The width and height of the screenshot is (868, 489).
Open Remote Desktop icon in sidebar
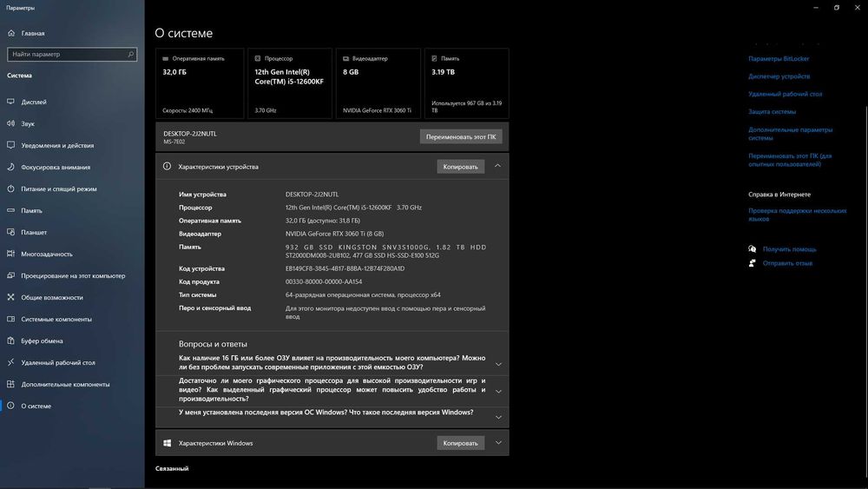point(11,362)
